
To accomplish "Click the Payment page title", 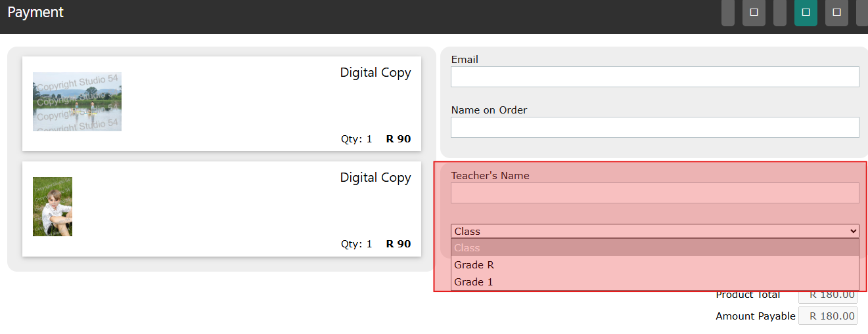I will [35, 12].
